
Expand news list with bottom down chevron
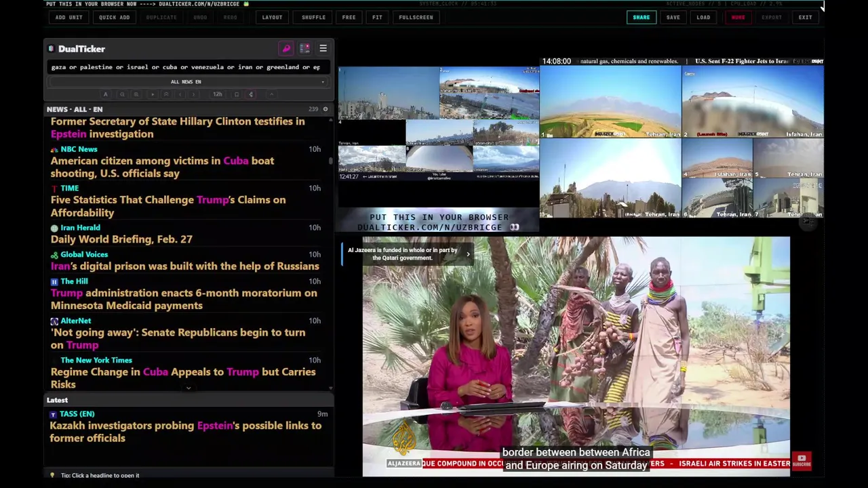tap(189, 388)
